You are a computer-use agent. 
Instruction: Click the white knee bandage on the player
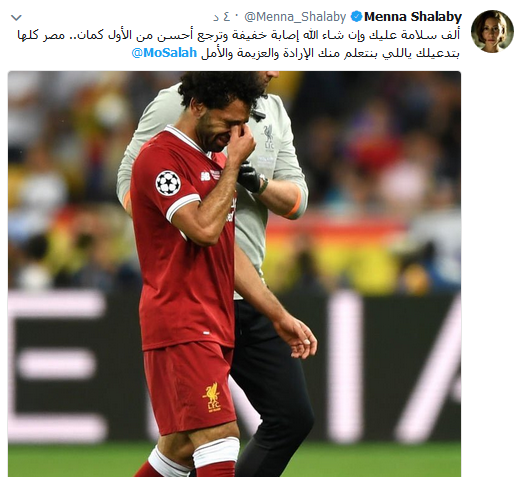(x=216, y=452)
